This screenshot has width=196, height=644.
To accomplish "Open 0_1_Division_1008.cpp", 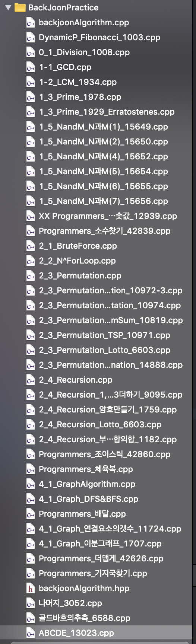I will 84,52.
